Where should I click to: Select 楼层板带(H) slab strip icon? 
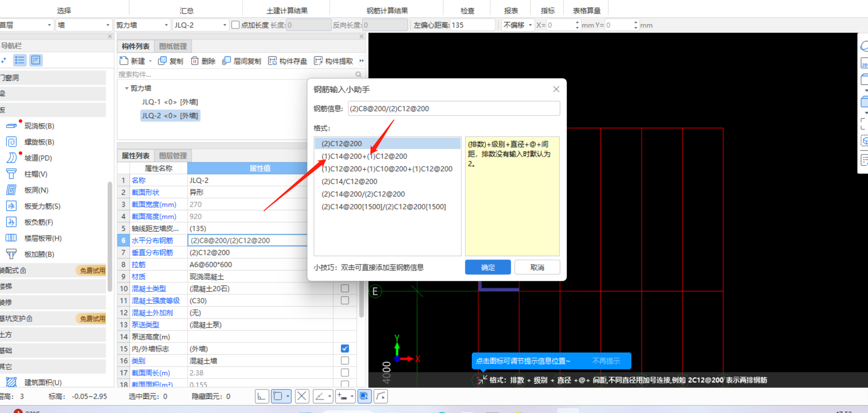pos(11,238)
